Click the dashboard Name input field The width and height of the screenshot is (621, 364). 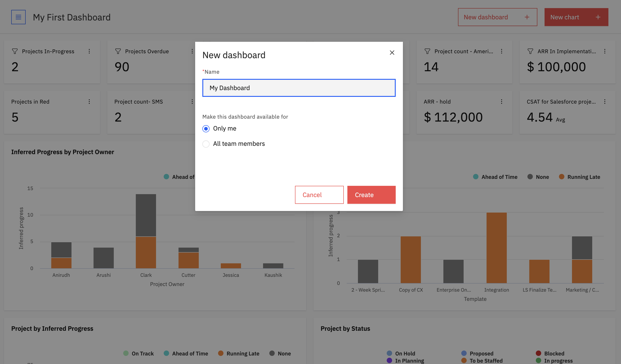[299, 88]
